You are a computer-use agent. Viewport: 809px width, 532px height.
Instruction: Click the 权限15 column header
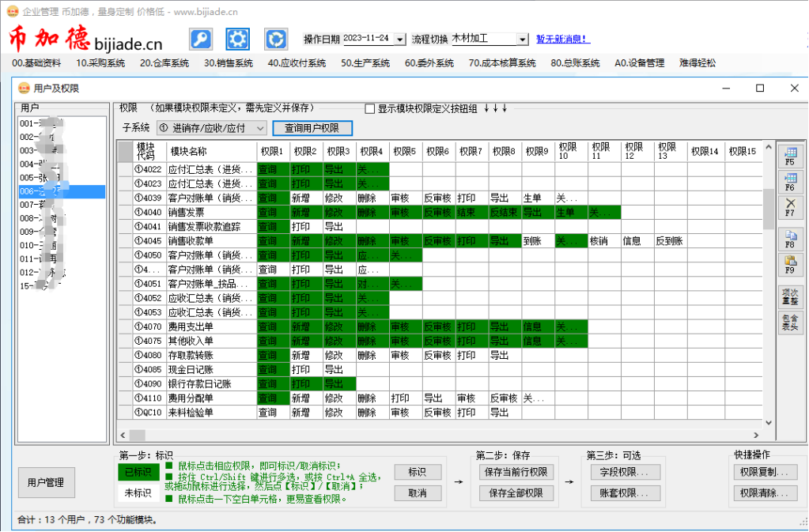click(742, 151)
